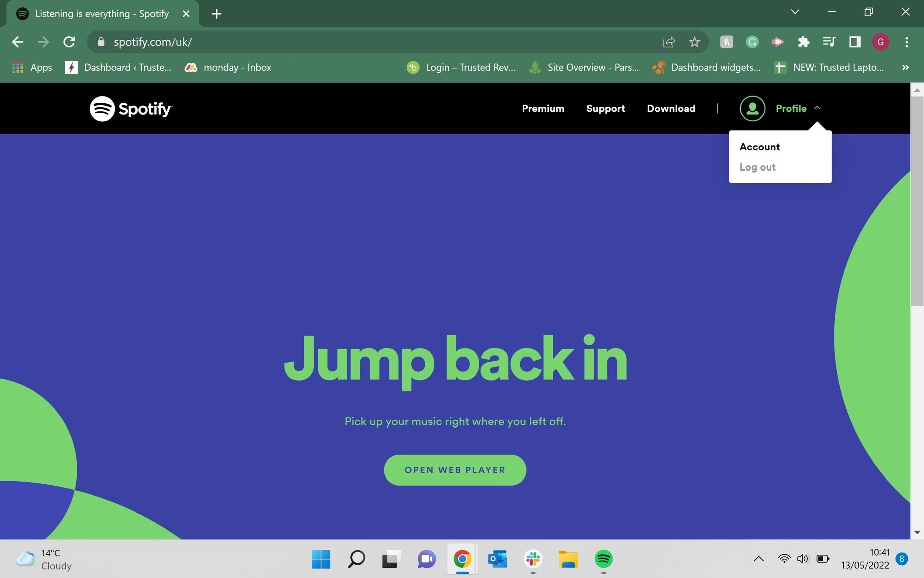Image resolution: width=924 pixels, height=578 pixels.
Task: Click the Chrome taskbar icon
Action: (462, 559)
